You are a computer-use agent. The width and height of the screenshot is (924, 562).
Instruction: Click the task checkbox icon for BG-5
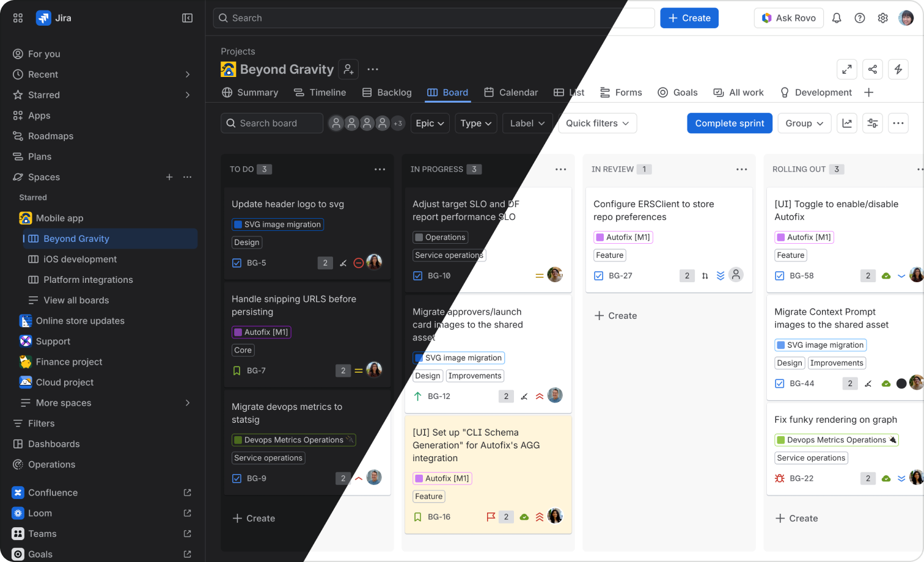237,263
